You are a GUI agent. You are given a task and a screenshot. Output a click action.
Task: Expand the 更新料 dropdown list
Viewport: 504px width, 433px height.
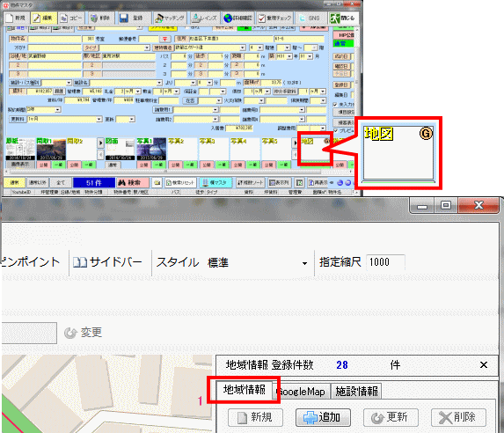tap(99, 120)
